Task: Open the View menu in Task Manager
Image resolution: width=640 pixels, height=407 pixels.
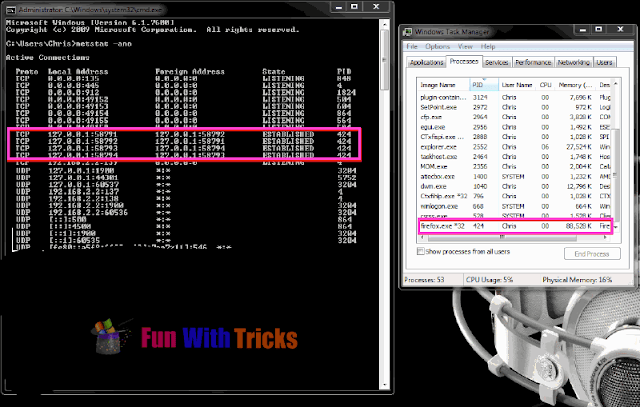Action: click(465, 47)
